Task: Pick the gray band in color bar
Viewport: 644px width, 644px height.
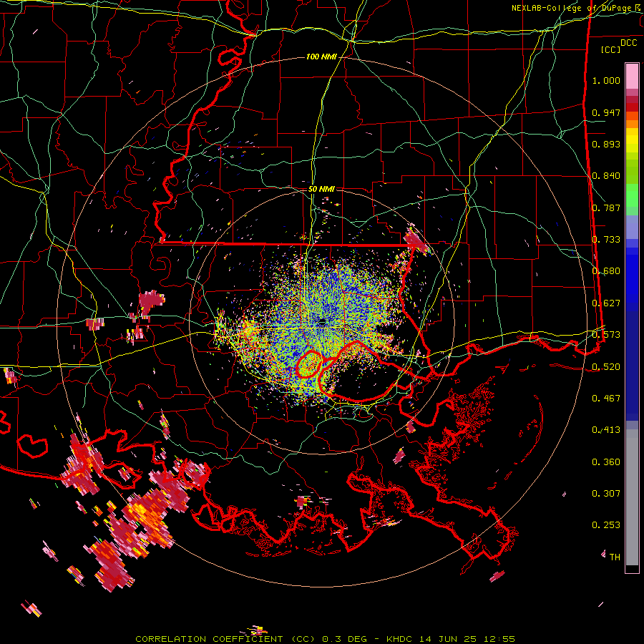Action: 632,497
